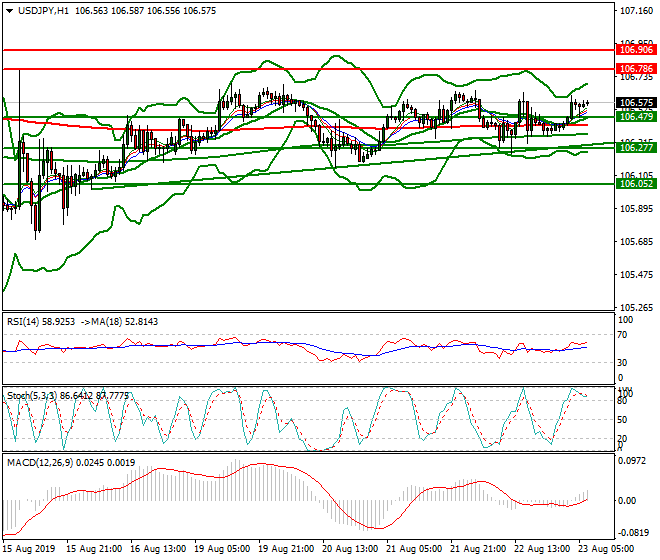Click the 106.786 red price level label
Screen dimensions: 660x560
point(636,69)
